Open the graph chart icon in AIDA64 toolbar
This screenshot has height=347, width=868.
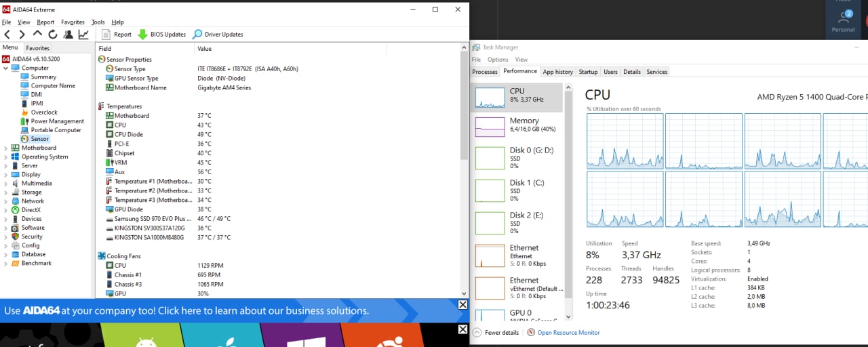click(x=83, y=34)
